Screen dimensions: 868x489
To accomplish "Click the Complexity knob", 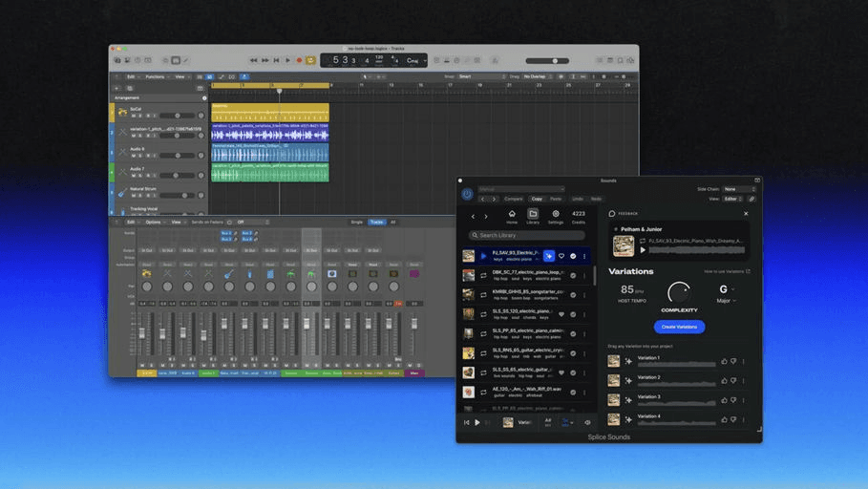I will [x=679, y=291].
